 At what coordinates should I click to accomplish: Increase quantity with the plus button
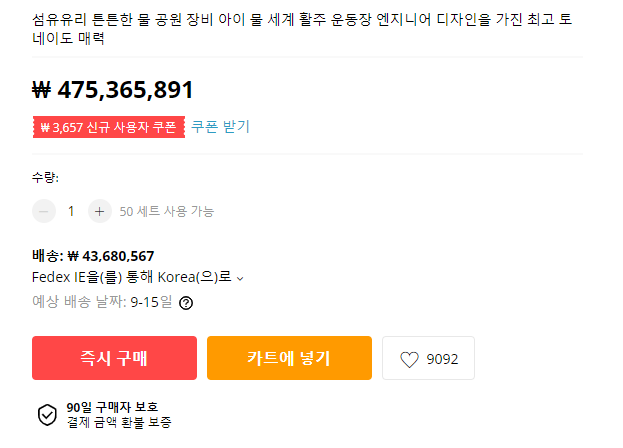(x=99, y=211)
